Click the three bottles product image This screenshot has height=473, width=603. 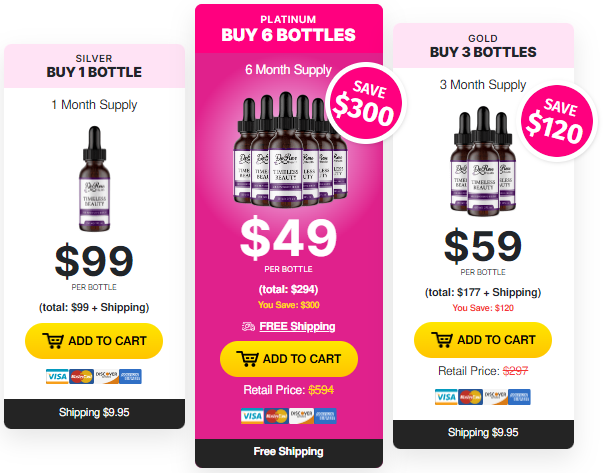click(x=483, y=161)
